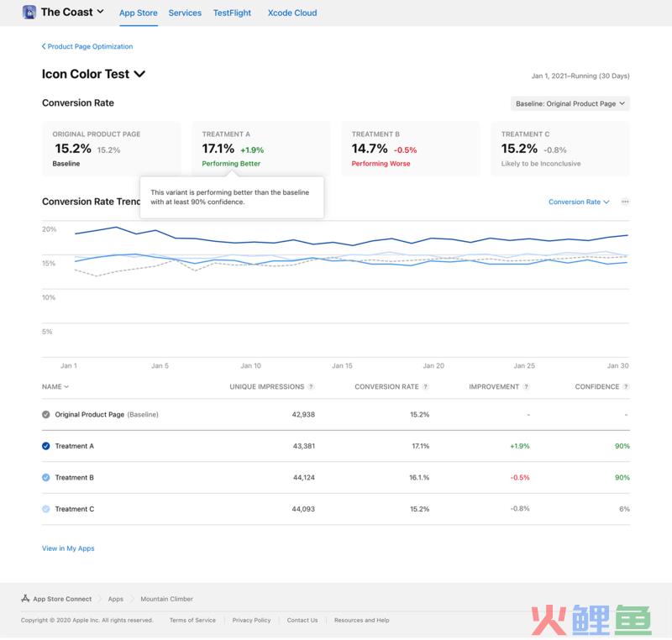Viewport: 672px width, 640px height.
Task: Open The Coast app switcher dropdown
Action: tap(73, 12)
